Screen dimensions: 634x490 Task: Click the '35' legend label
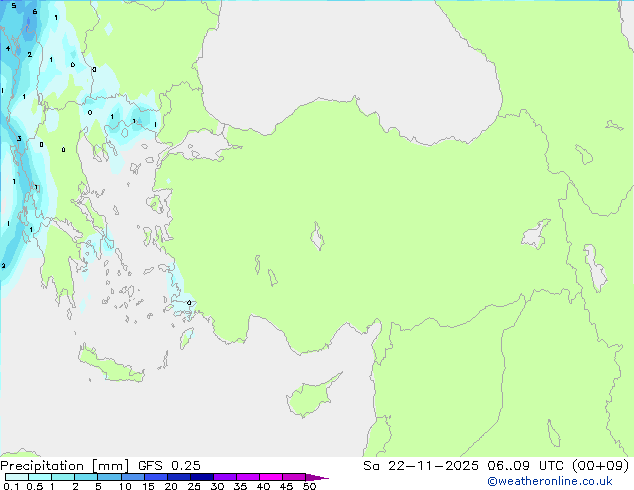(240, 486)
